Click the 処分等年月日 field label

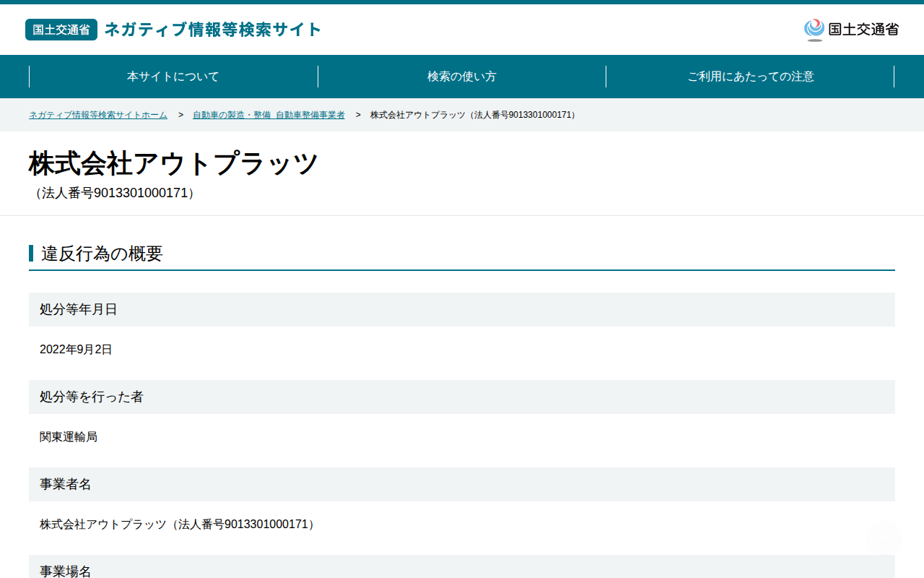tap(79, 310)
